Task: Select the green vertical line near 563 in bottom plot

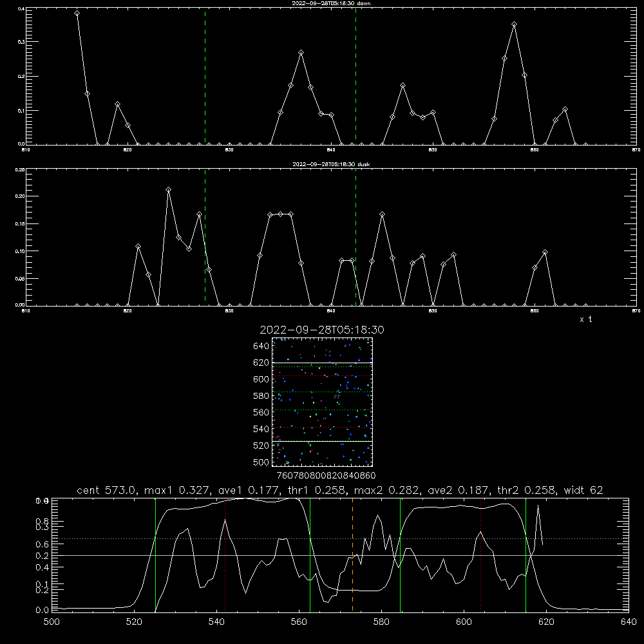Action: pos(310,554)
